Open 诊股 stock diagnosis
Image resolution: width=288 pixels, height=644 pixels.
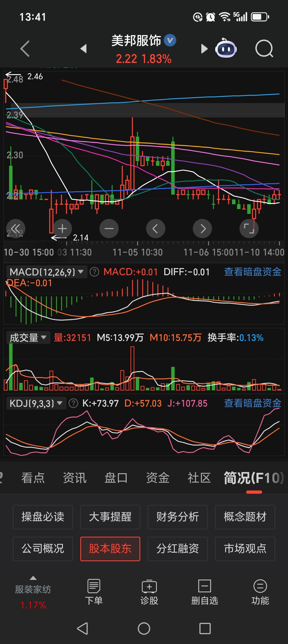[149, 592]
